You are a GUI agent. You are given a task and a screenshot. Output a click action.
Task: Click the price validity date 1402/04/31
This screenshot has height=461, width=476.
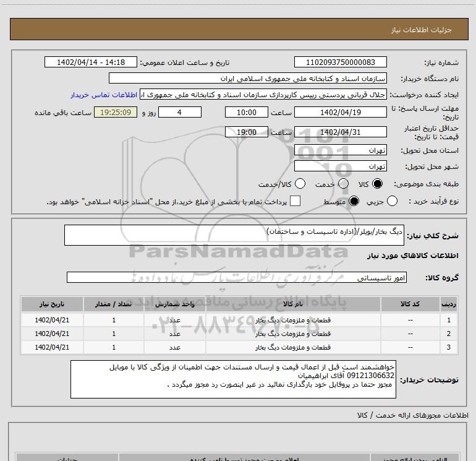coord(340,132)
